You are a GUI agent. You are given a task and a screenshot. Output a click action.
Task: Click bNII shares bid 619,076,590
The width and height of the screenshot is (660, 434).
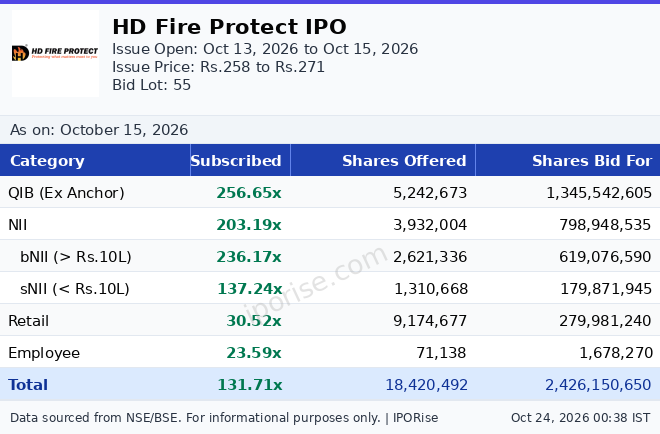point(605,257)
